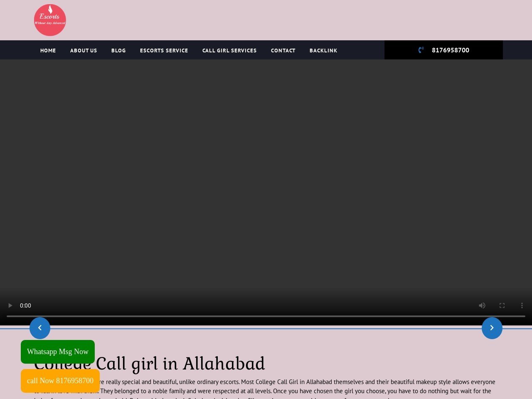Open the BLOG menu item
This screenshot has width=532, height=399.
118,50
